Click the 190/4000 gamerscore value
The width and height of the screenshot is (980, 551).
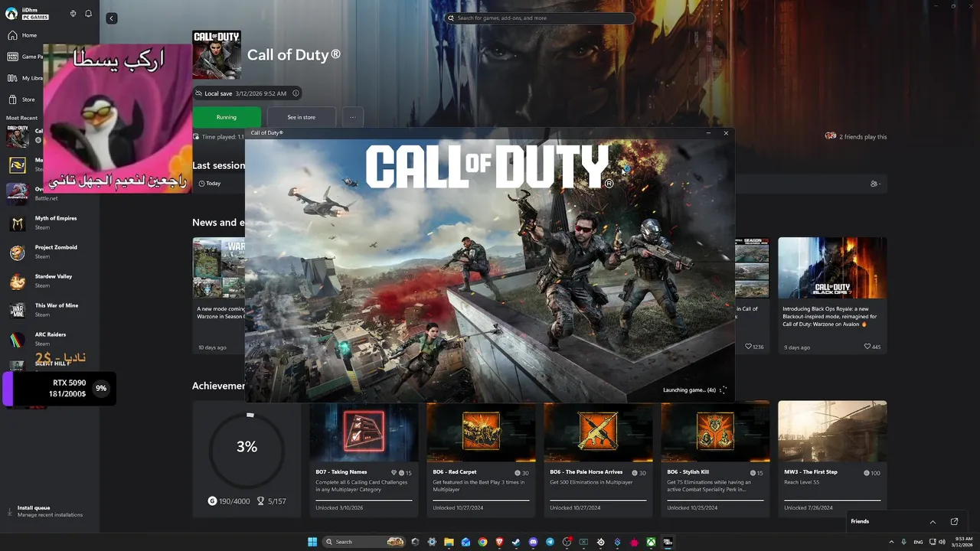click(x=229, y=501)
